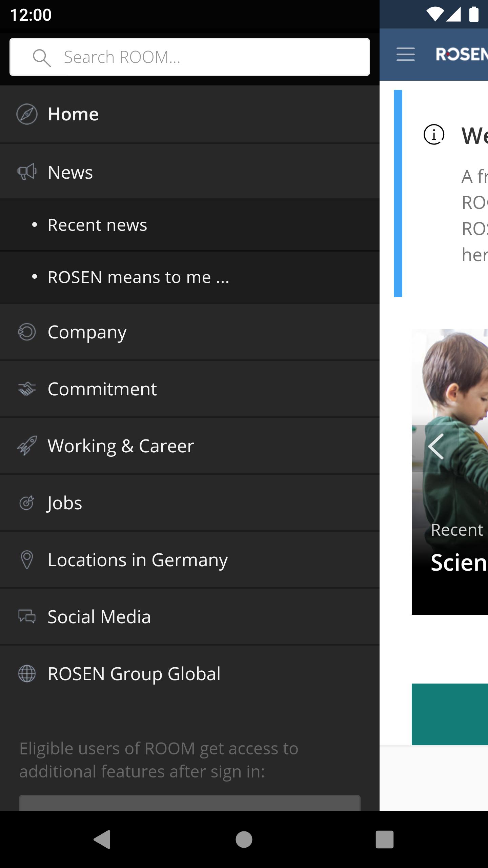Tap the rocket icon beside Working & Career
The width and height of the screenshot is (488, 868).
pos(27,446)
